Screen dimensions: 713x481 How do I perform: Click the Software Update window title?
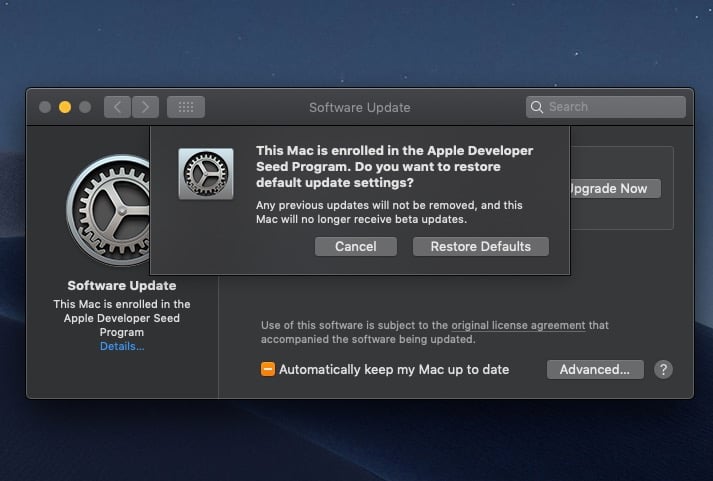point(360,107)
